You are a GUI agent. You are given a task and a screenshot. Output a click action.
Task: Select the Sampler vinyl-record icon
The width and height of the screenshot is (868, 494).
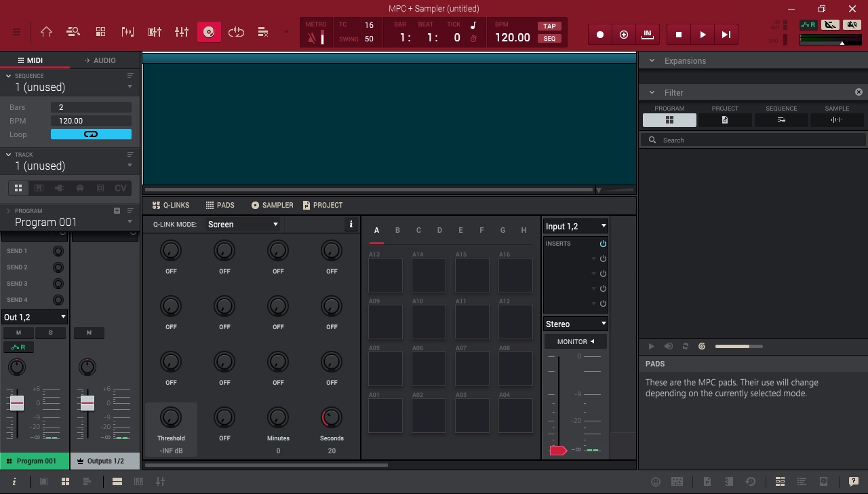209,32
